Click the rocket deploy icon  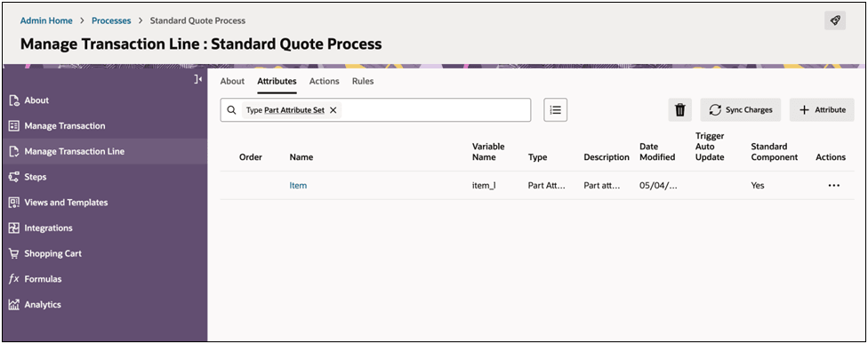coord(835,20)
